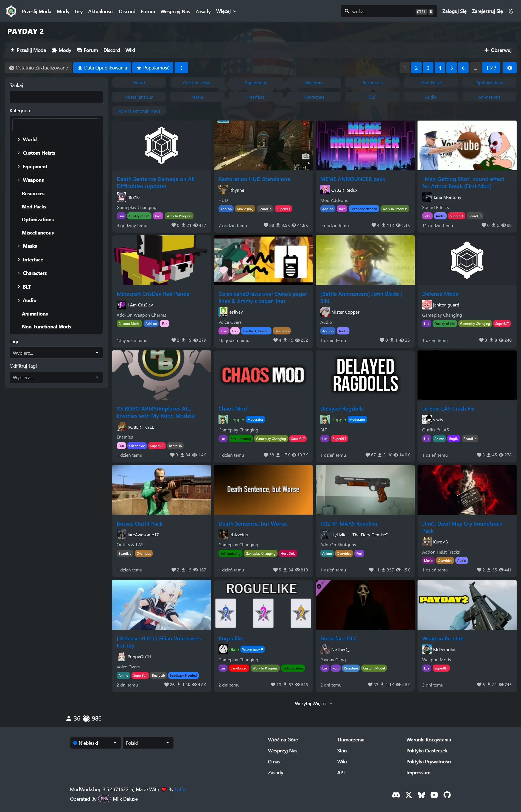
Task: Click Zarejestruj Się to register
Action: click(487, 11)
